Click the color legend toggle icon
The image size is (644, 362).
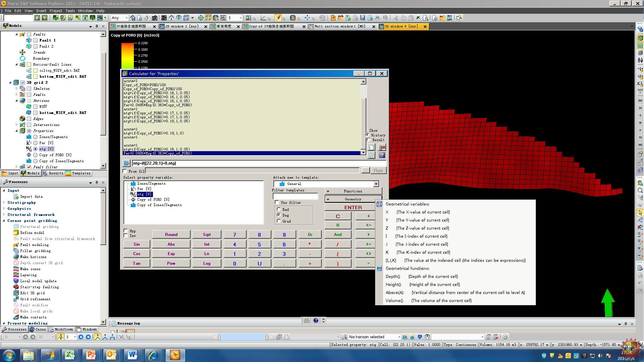[249, 18]
